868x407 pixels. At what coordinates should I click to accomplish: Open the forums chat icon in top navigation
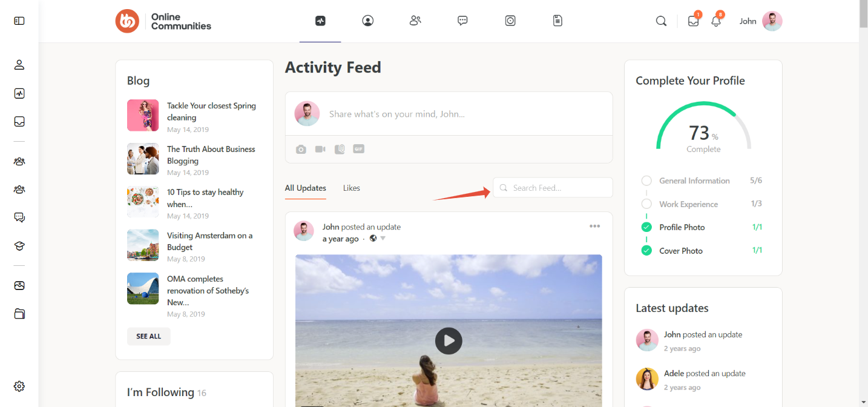point(462,21)
